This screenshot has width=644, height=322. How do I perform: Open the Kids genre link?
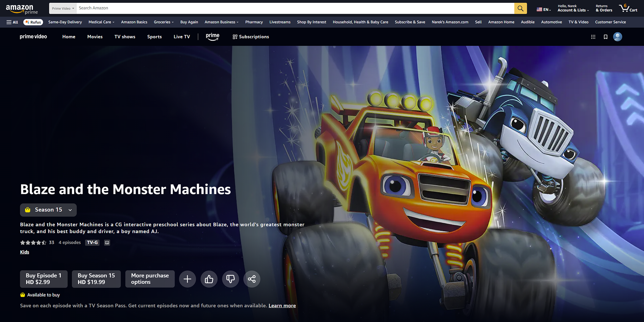24,252
